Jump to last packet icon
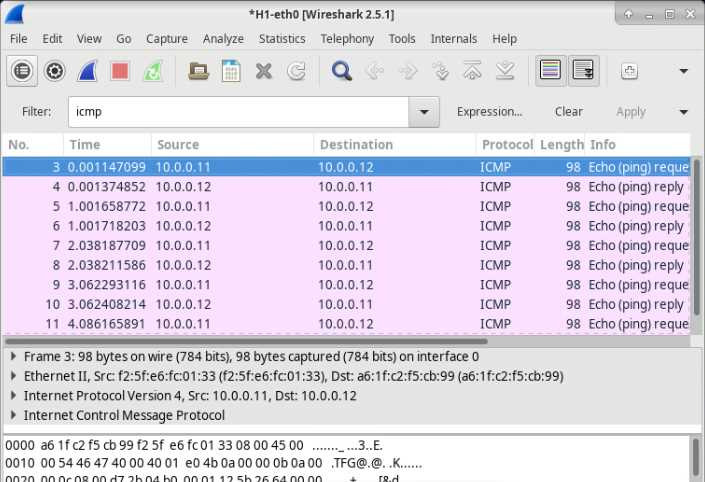 point(505,71)
